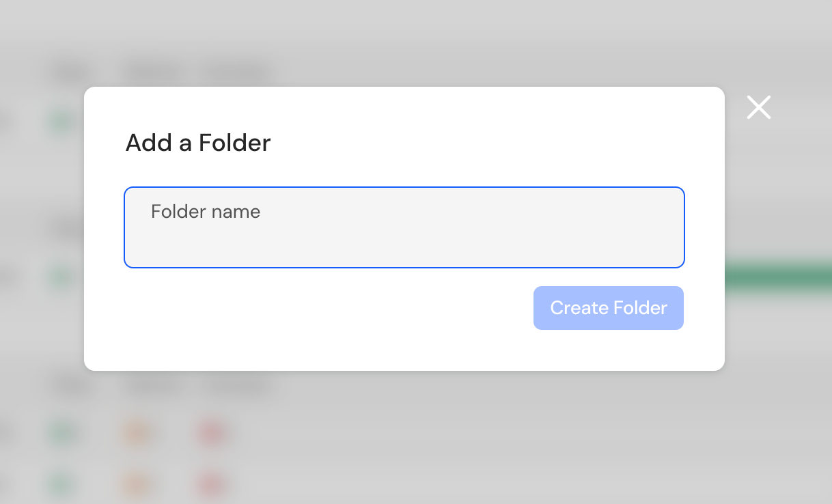Click the middle blurred column header below the dialog
This screenshot has height=504, width=832.
(152, 386)
